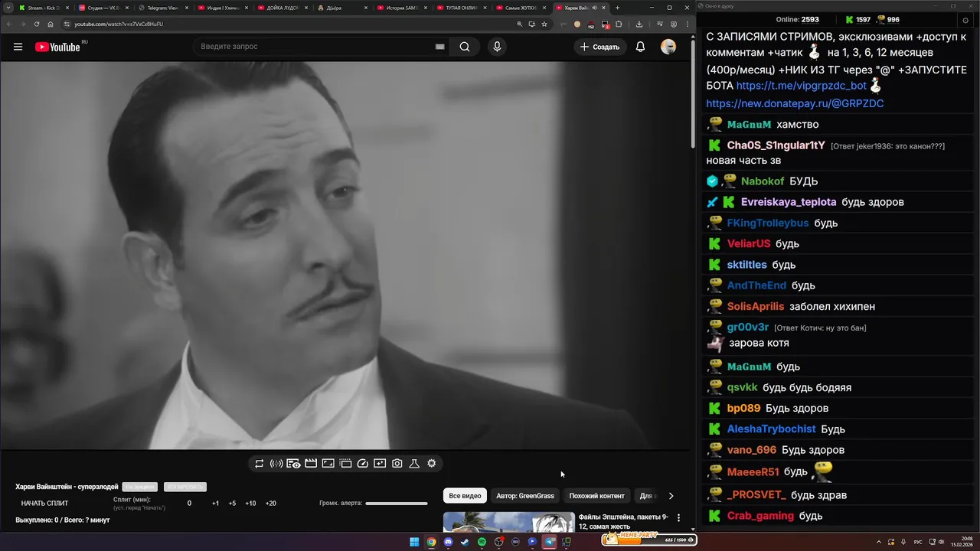Switch to the История SAMS browser tab

[400, 8]
